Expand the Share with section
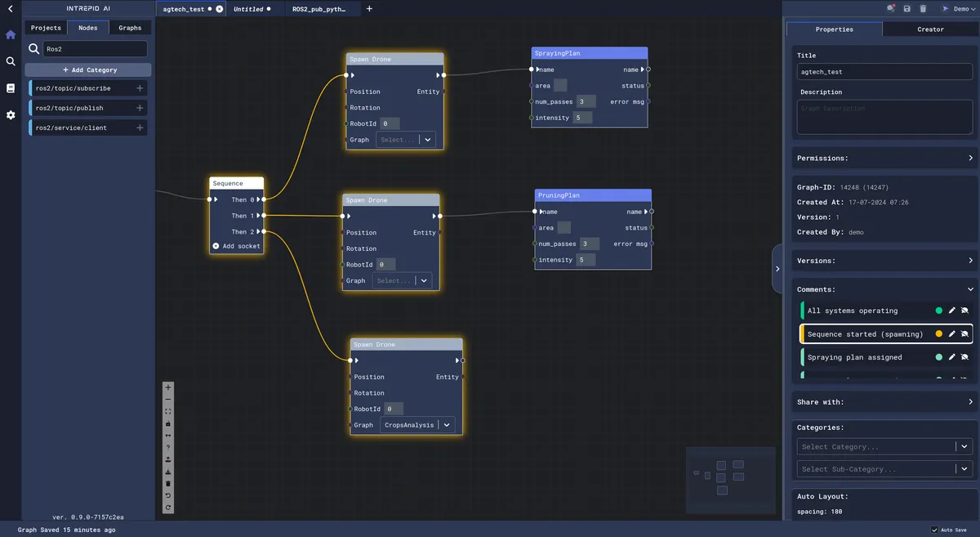The image size is (980, 537). 885,402
